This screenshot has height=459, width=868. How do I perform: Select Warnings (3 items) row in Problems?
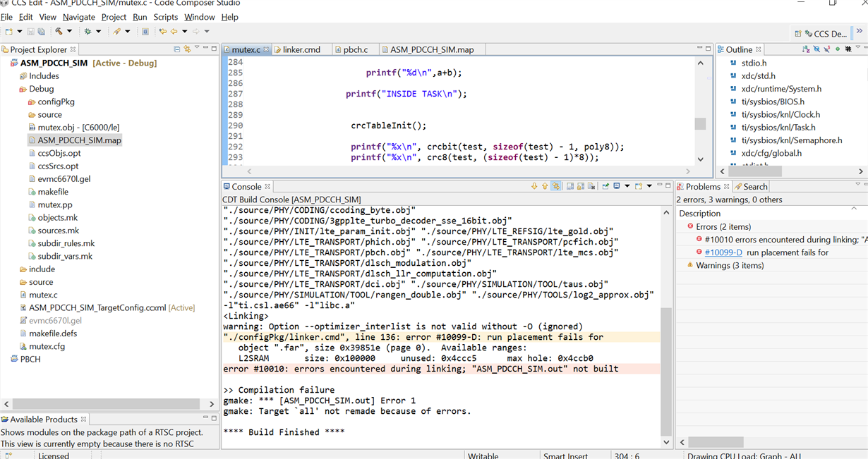(x=725, y=265)
